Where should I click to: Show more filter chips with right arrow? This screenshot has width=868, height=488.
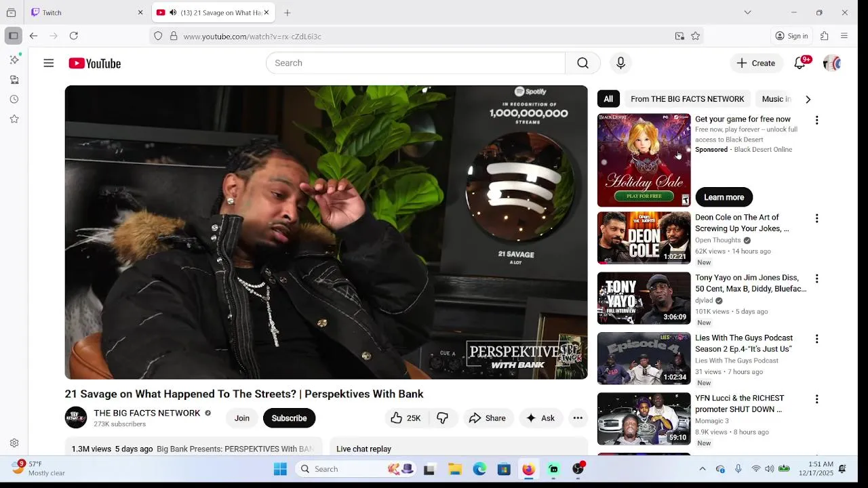click(808, 99)
